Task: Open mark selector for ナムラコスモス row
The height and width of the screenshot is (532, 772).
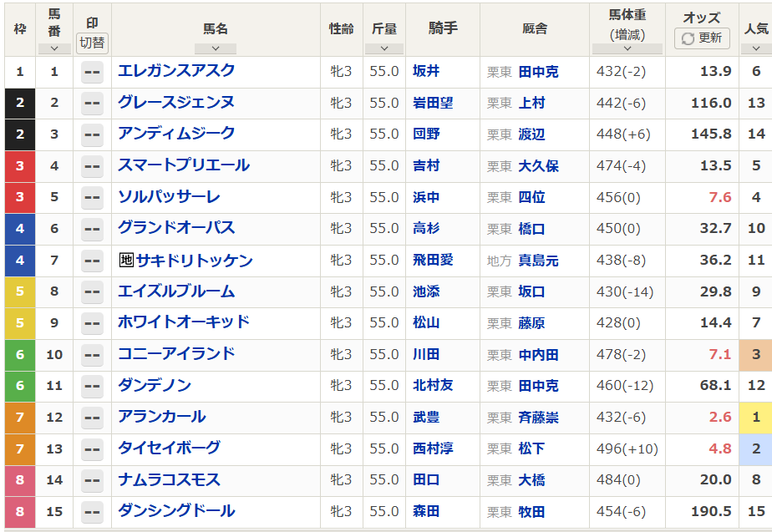Action: [x=92, y=481]
